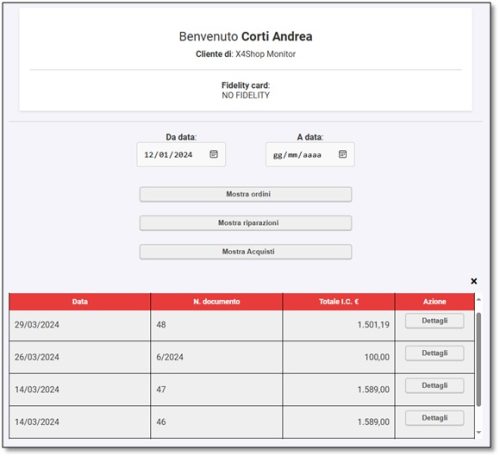Click the table scrollbar up arrow
500x456 pixels.
point(479,300)
